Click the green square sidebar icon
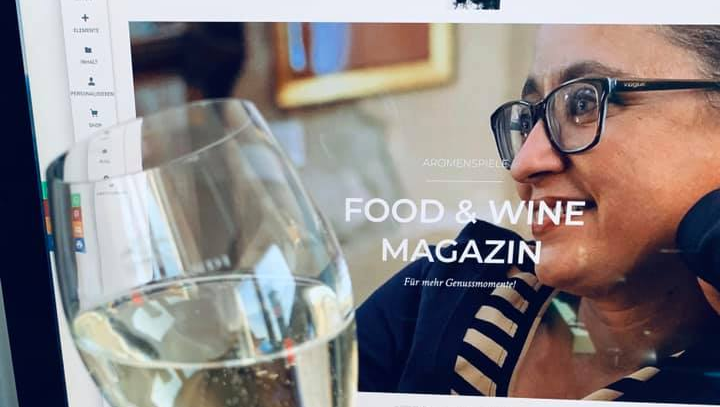The width and height of the screenshot is (720, 407). pos(75,200)
